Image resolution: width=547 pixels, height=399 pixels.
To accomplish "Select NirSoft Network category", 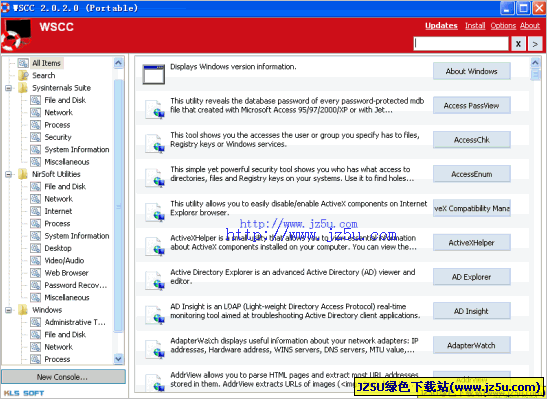I will [x=59, y=199].
